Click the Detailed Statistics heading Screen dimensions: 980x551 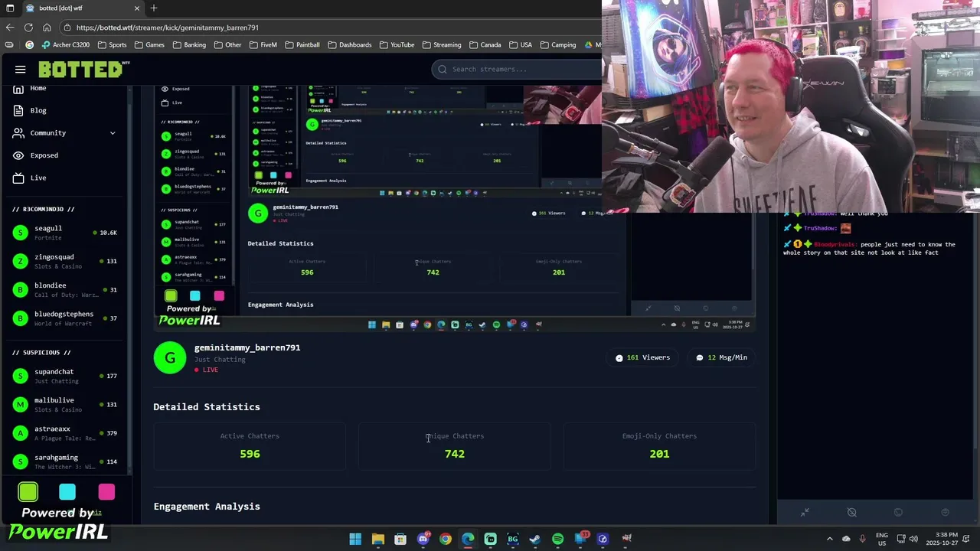click(x=207, y=407)
